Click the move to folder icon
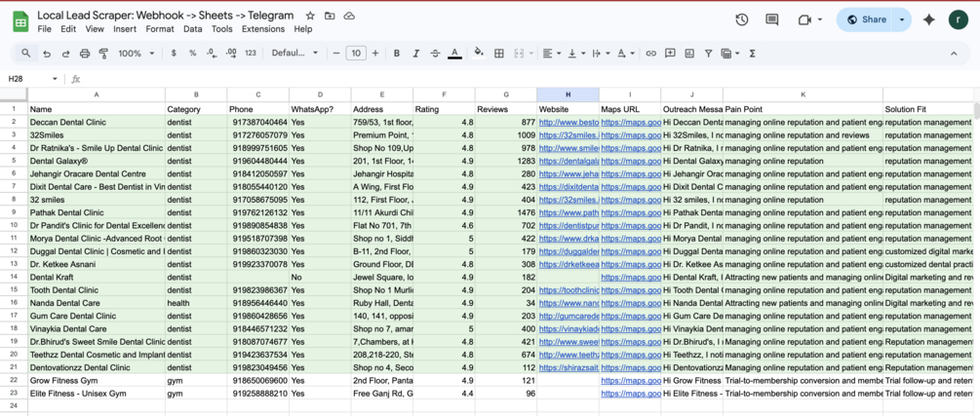Viewport: 980px width, 416px height. (330, 16)
